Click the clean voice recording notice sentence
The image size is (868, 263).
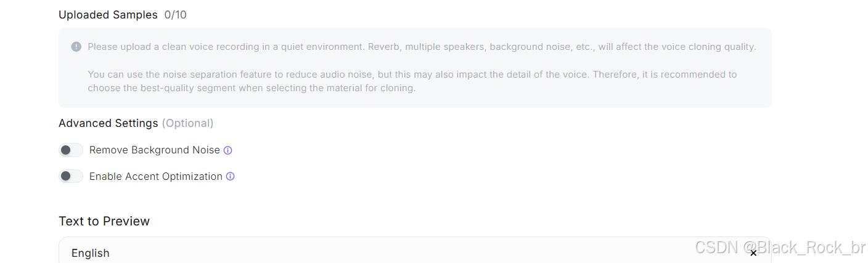pyautogui.click(x=422, y=47)
